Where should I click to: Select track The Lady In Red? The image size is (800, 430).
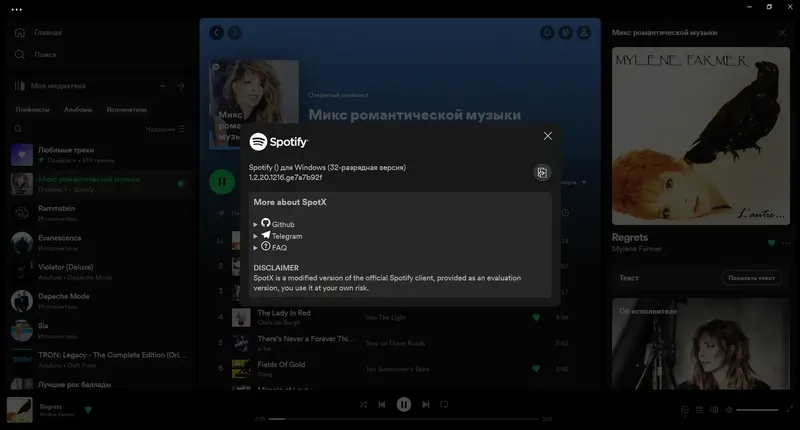pos(284,313)
